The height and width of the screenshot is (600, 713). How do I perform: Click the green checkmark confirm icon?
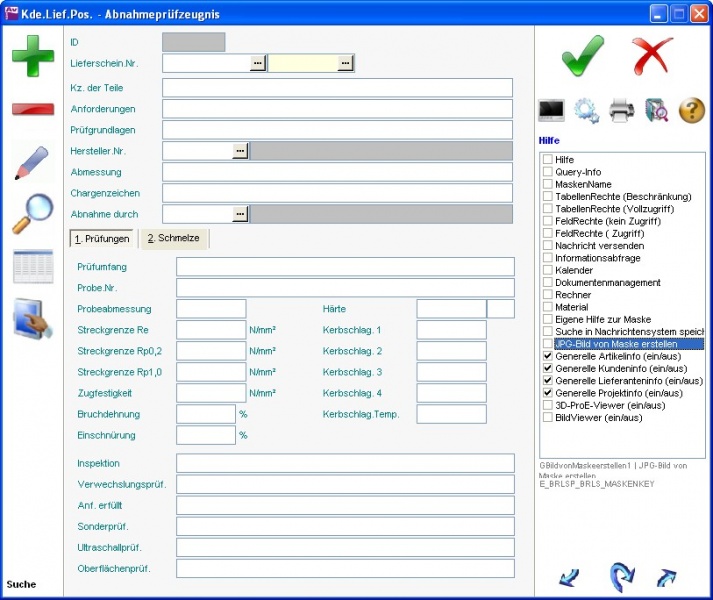pyautogui.click(x=582, y=55)
